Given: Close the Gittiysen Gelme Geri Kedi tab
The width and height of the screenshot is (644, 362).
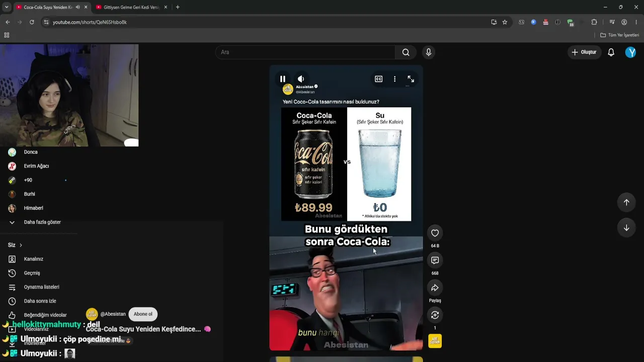Looking at the screenshot, I should 166,7.
